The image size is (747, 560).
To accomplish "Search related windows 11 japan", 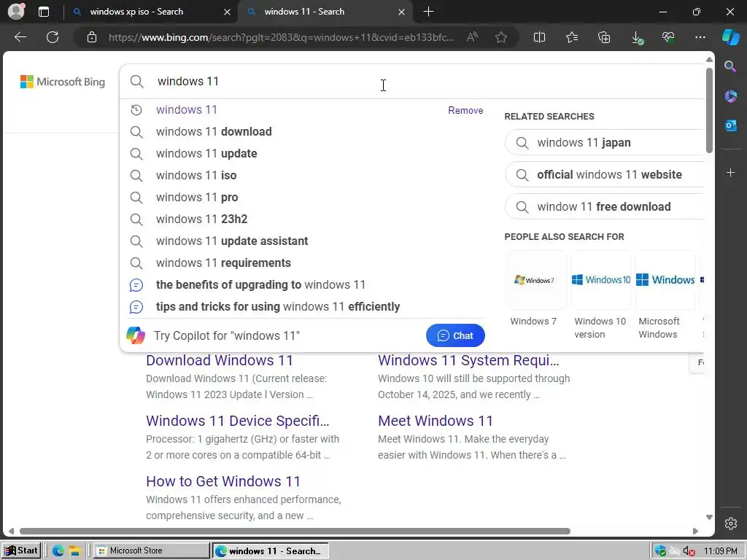I will (605, 142).
